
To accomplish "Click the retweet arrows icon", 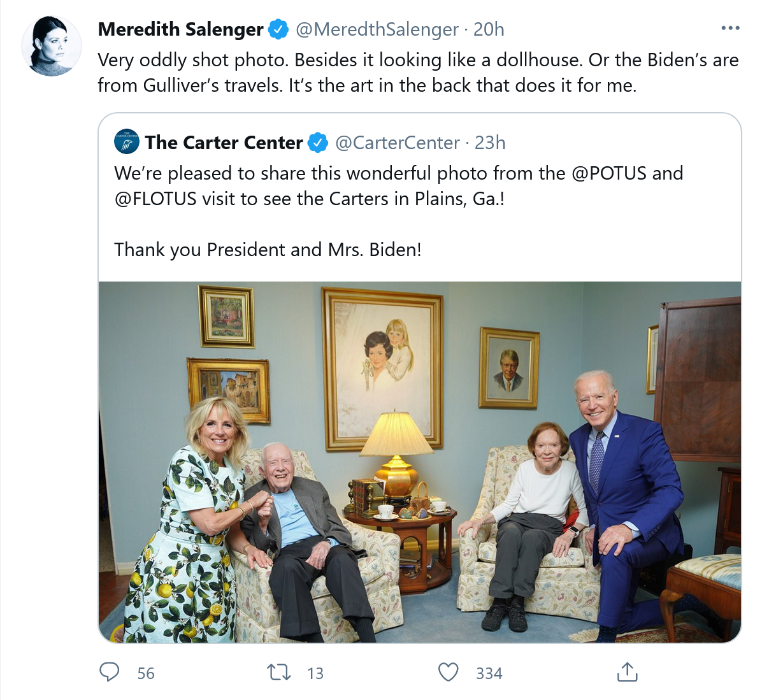I will tap(279, 673).
